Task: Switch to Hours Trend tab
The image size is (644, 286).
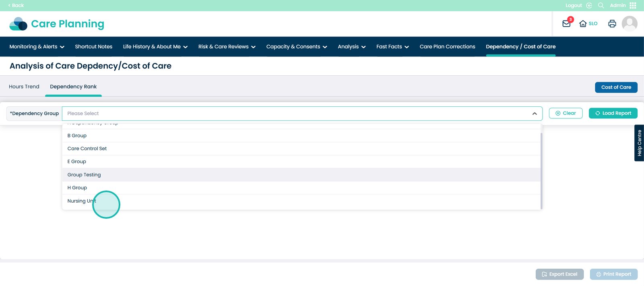Action: (x=24, y=87)
